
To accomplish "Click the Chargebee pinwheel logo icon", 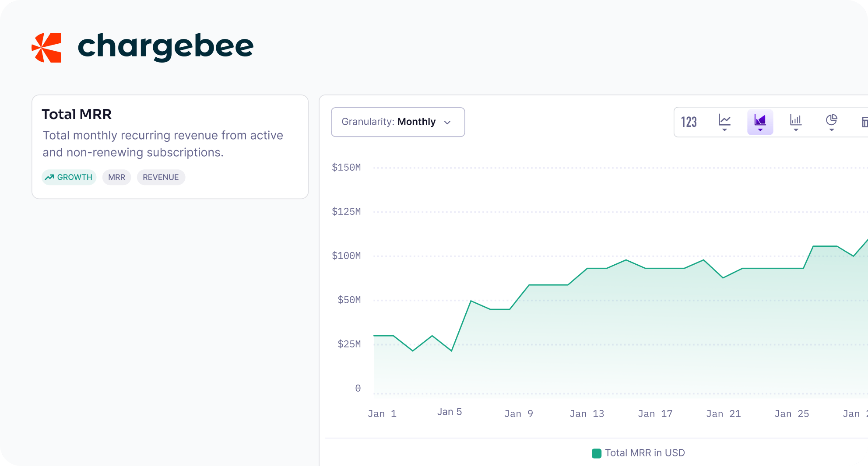I will point(46,47).
